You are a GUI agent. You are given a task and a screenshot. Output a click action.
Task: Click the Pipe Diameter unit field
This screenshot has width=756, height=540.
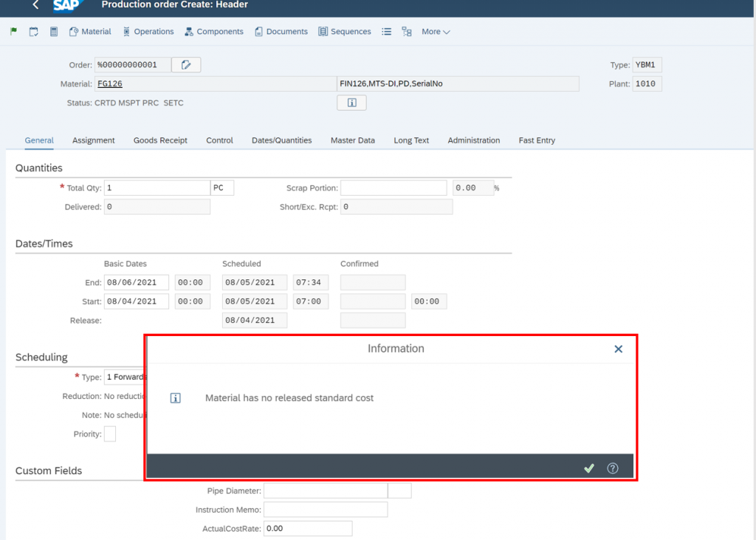[399, 491]
